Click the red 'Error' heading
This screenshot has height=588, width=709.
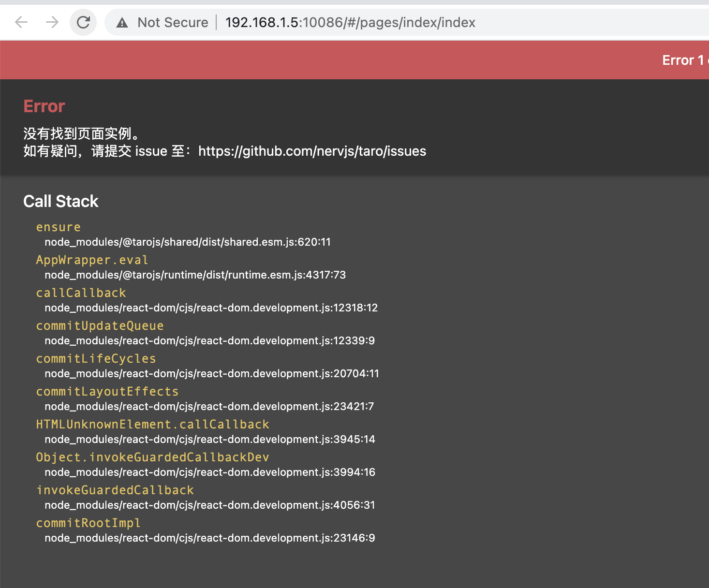[44, 106]
